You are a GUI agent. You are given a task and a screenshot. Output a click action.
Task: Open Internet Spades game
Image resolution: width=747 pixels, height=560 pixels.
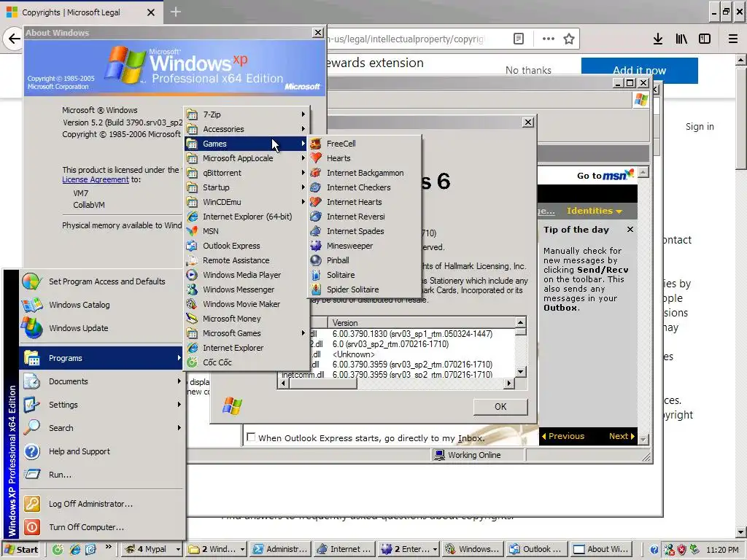(x=365, y=231)
